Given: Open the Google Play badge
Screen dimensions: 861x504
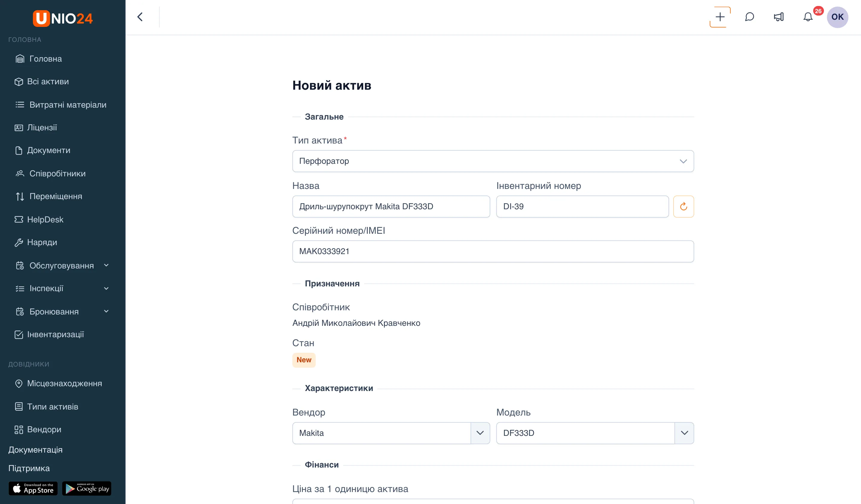Looking at the screenshot, I should [x=87, y=488].
